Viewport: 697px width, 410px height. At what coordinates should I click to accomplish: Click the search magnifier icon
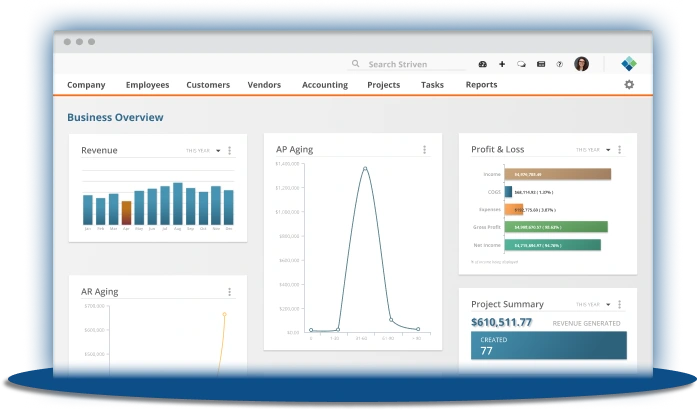click(356, 64)
